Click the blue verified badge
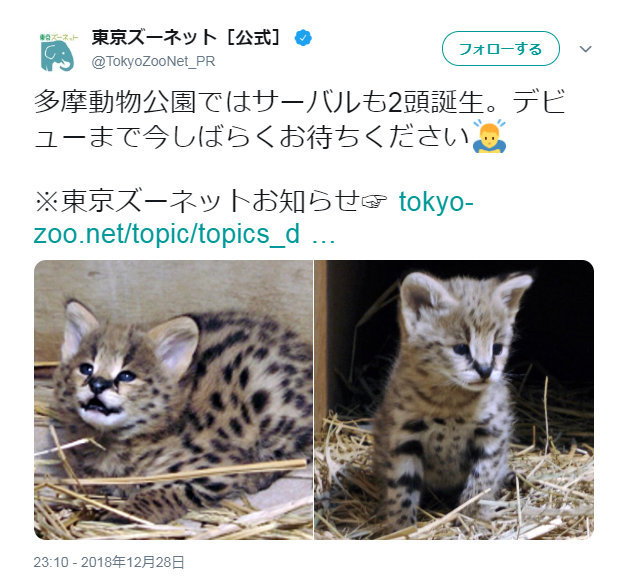 pos(303,38)
